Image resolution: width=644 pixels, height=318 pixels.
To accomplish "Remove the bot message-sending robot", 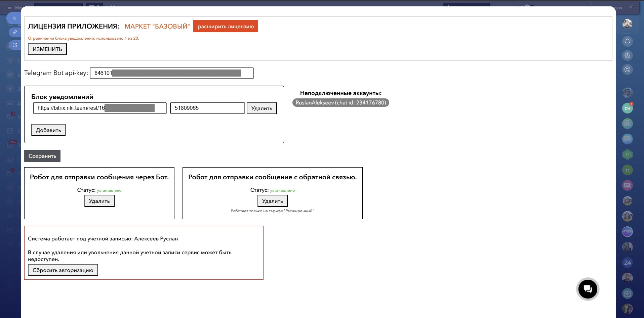I will (99, 201).
